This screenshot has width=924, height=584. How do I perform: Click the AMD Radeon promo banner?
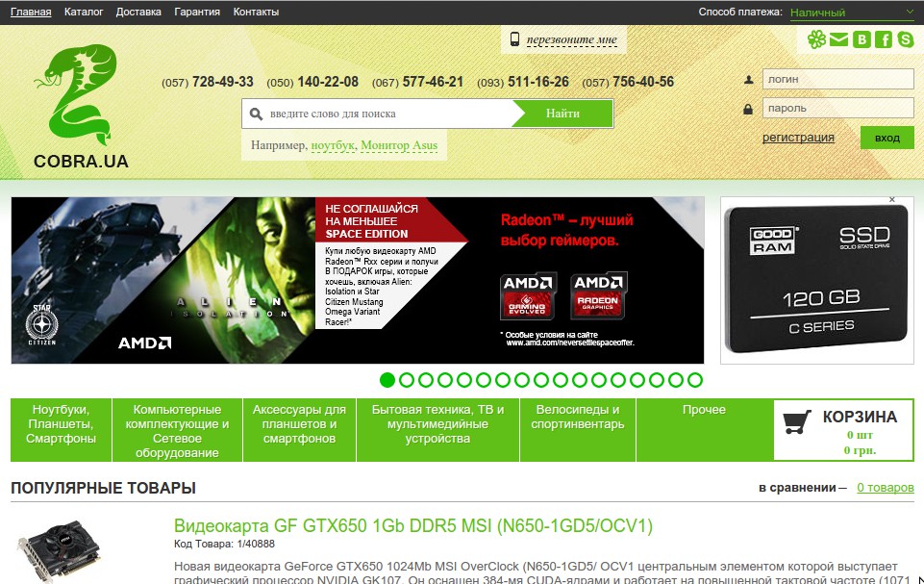click(x=357, y=280)
